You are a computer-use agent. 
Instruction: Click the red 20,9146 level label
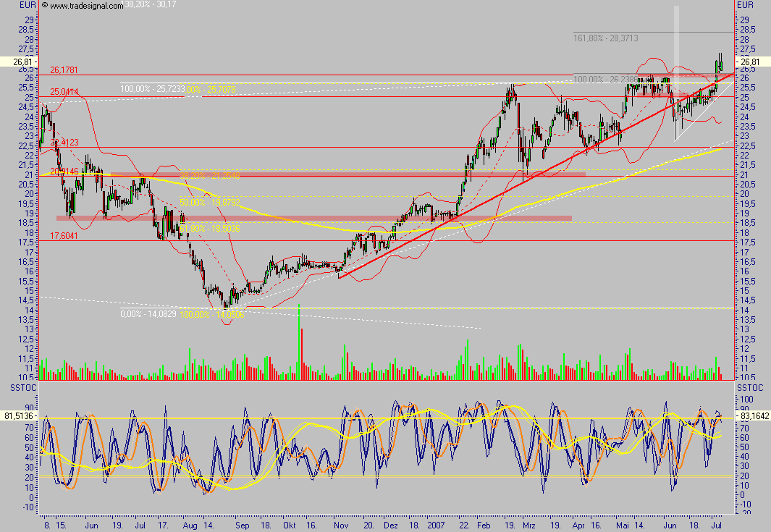tap(64, 171)
